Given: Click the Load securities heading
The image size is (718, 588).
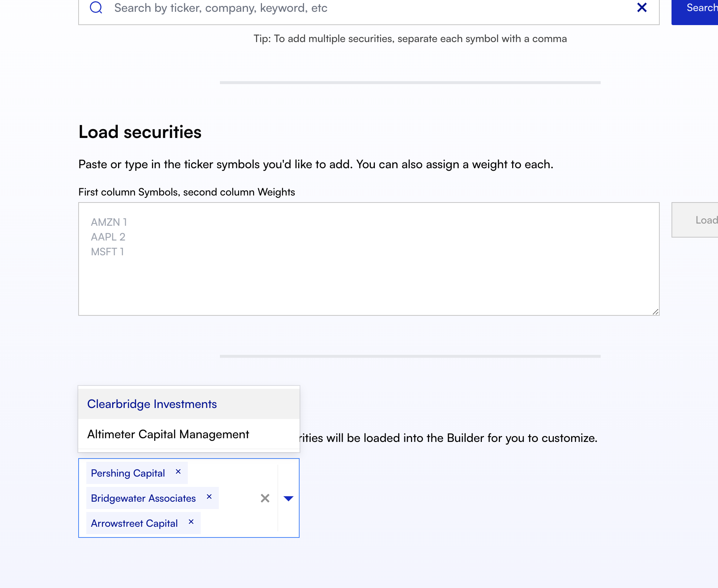Looking at the screenshot, I should 140,132.
